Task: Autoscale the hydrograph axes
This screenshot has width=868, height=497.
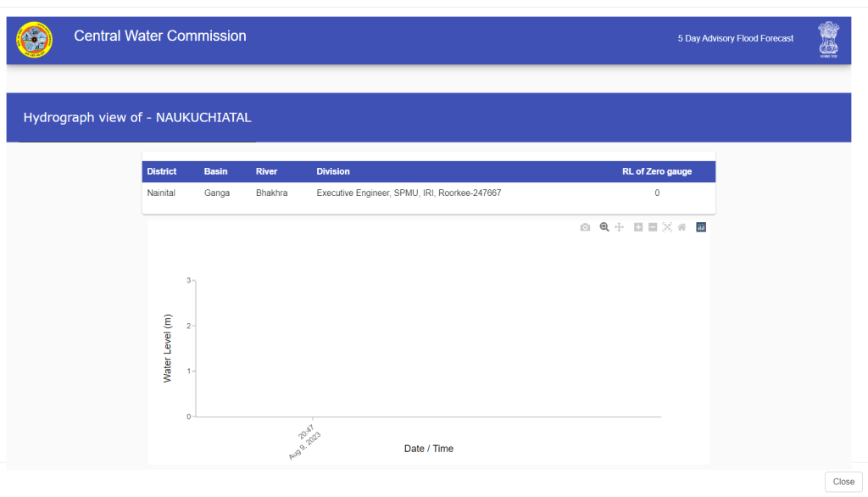Action: tap(667, 227)
